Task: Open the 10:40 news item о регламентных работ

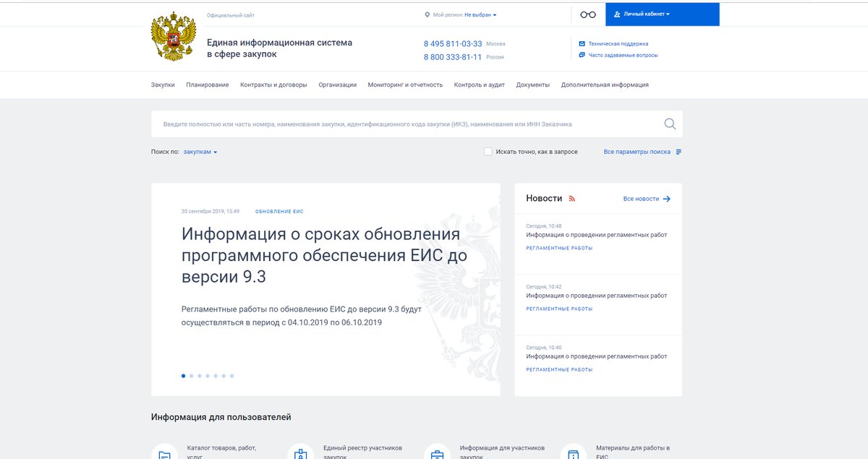Action: coord(597,356)
